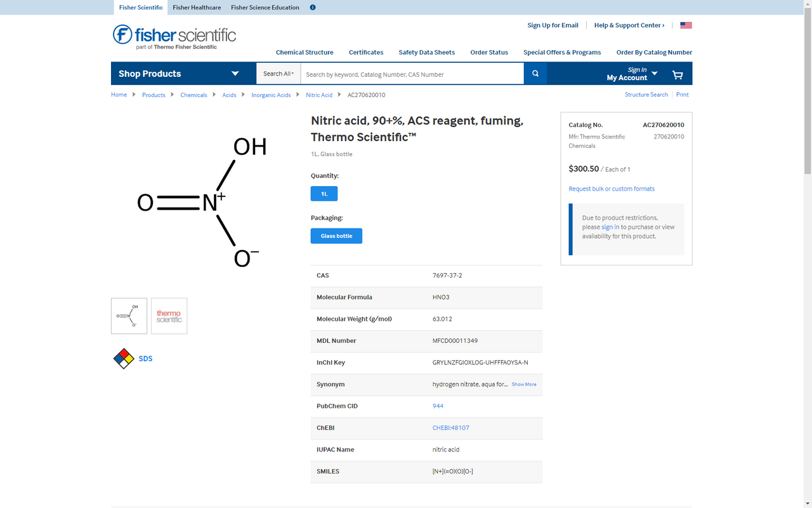Open Safety Data Sheets menu item
812x508 pixels.
click(427, 52)
